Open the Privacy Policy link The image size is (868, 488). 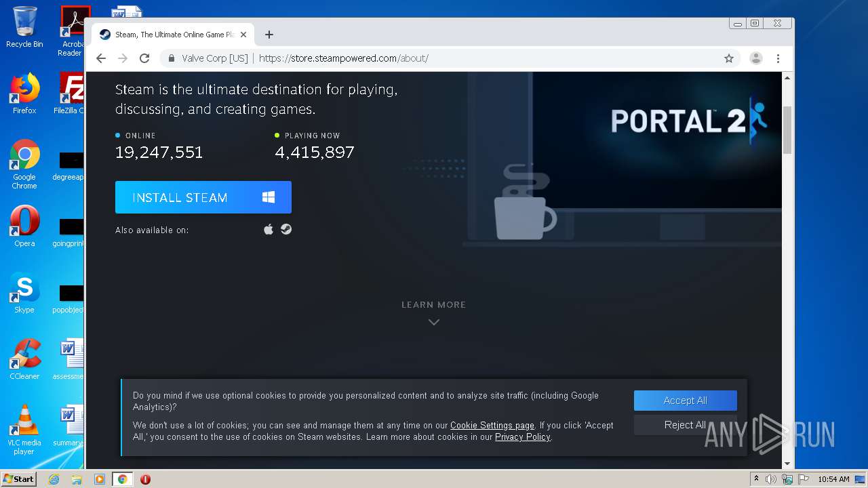point(523,437)
